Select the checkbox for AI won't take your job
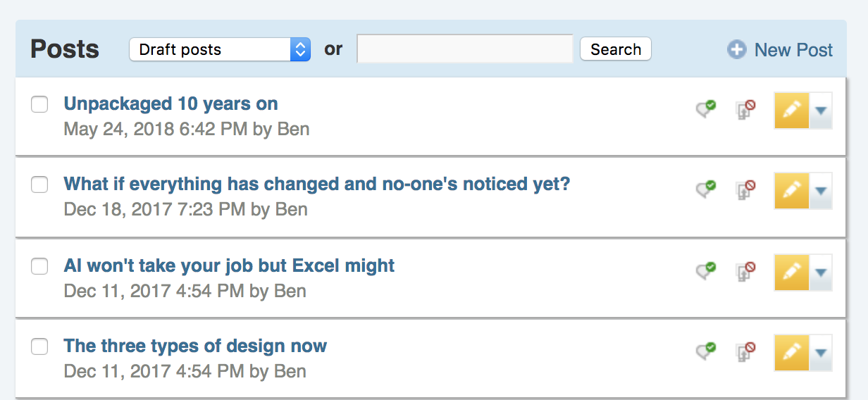The height and width of the screenshot is (400, 868). coord(39,265)
